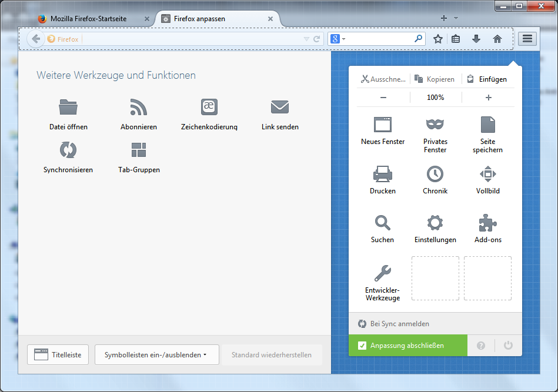Click the Privates Fenster mask icon
This screenshot has height=392, width=558.
tap(435, 125)
